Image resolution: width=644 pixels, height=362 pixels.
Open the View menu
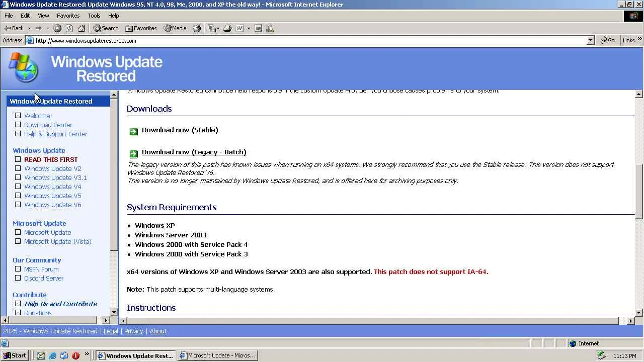(x=43, y=16)
